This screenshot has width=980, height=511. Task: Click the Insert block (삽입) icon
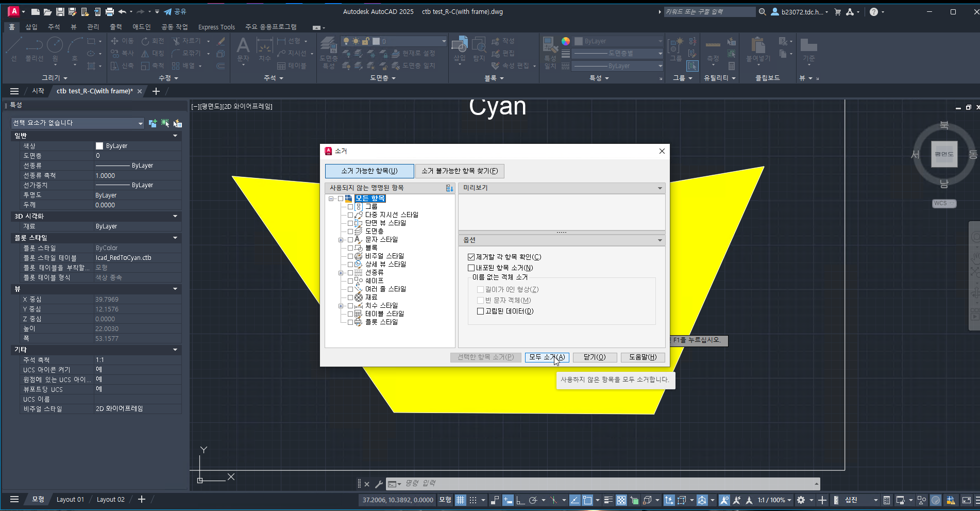click(x=460, y=50)
